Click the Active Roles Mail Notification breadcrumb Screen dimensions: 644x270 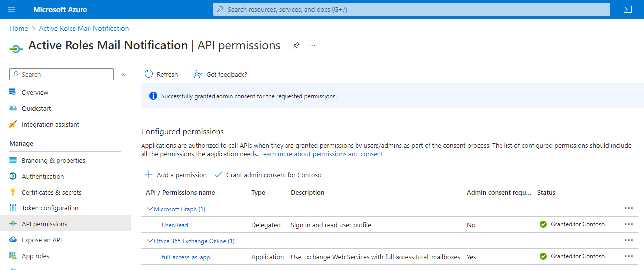[84, 28]
